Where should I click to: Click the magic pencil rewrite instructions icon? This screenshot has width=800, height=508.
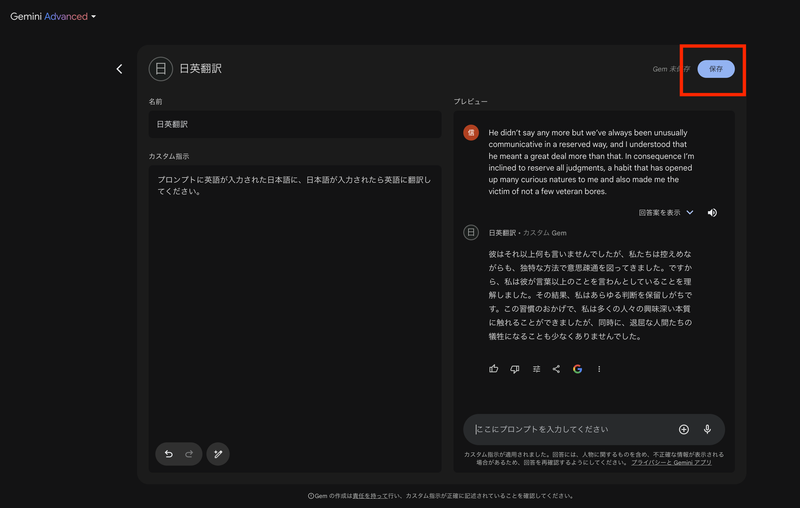[x=218, y=454]
